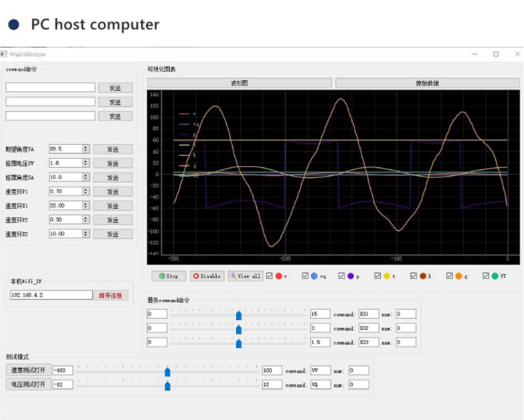Click the Stop button with green icon
Viewport: 524px width, 420px height.
coord(169,276)
